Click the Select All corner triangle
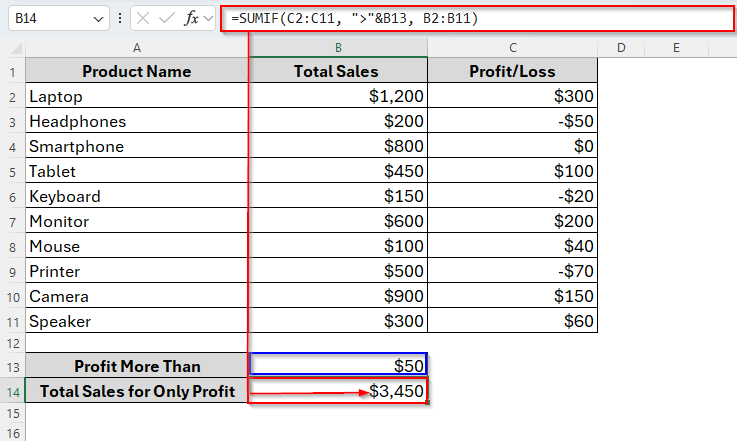The width and height of the screenshot is (737, 441). click(x=13, y=47)
